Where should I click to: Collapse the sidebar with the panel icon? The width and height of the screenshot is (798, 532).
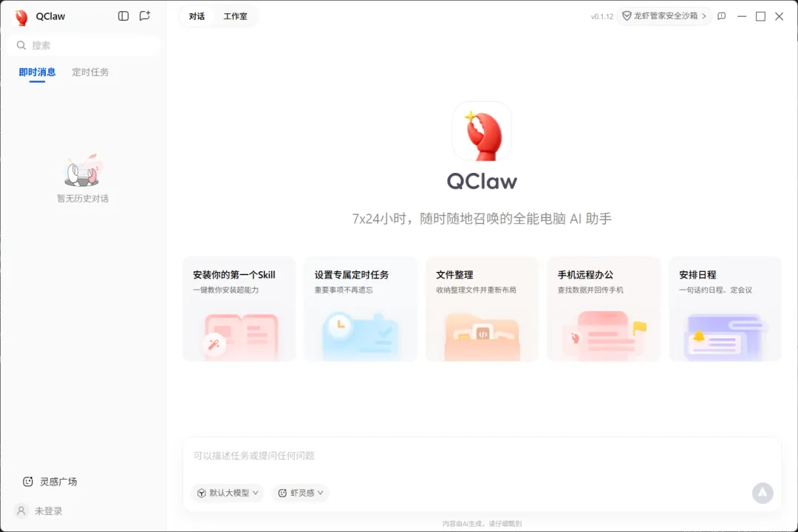[x=123, y=16]
